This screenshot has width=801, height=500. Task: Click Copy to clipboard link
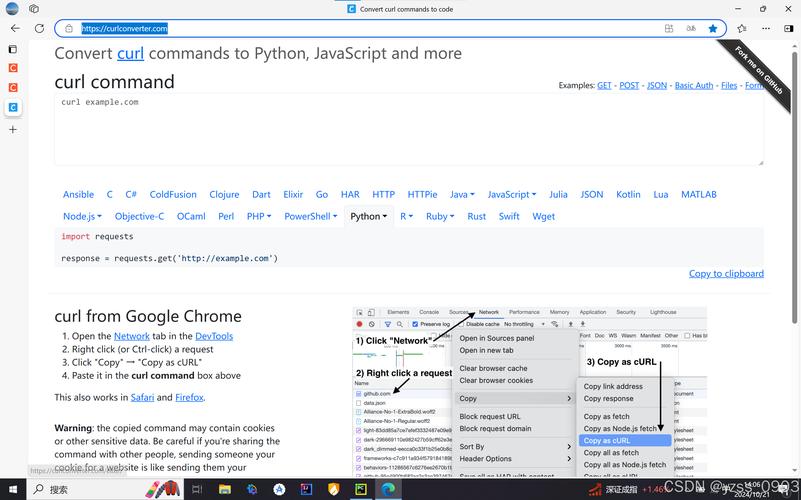(726, 274)
